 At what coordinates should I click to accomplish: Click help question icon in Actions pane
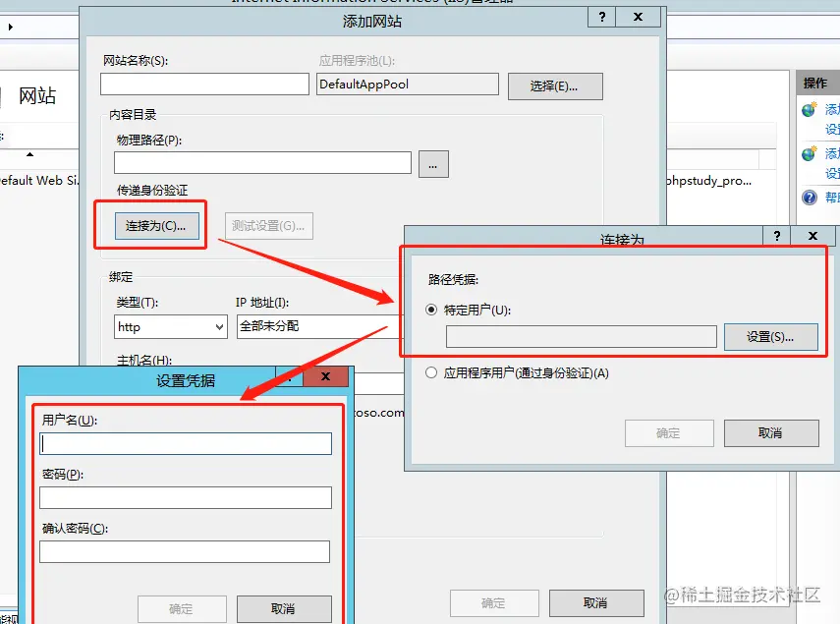pos(810,198)
